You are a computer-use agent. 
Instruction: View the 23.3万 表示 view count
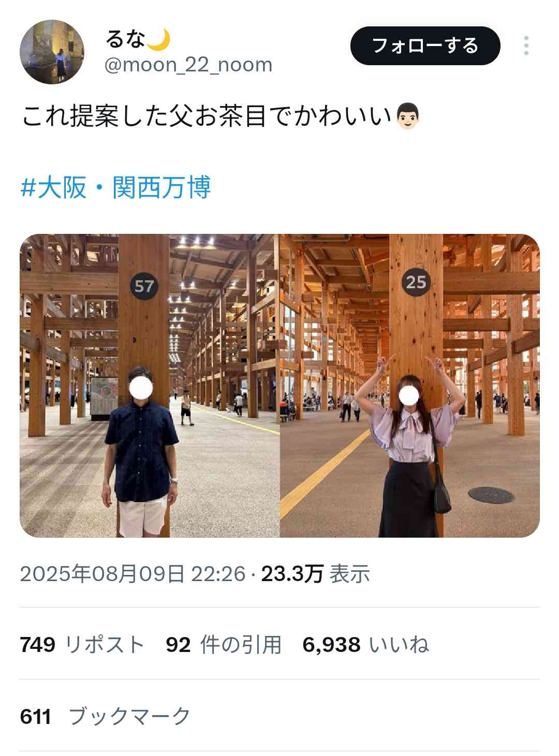click(x=315, y=574)
